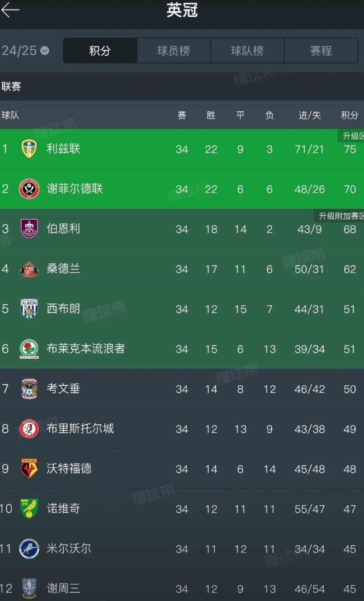
Task: Open team 布里斯托尔城 details
Action: pyautogui.click(x=182, y=429)
